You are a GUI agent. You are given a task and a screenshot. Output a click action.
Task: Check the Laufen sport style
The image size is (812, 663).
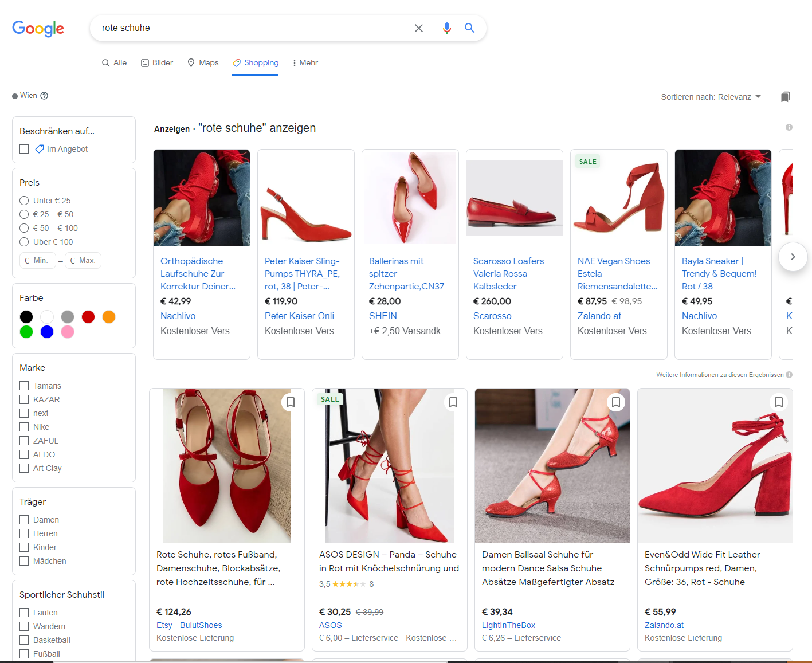[24, 613]
